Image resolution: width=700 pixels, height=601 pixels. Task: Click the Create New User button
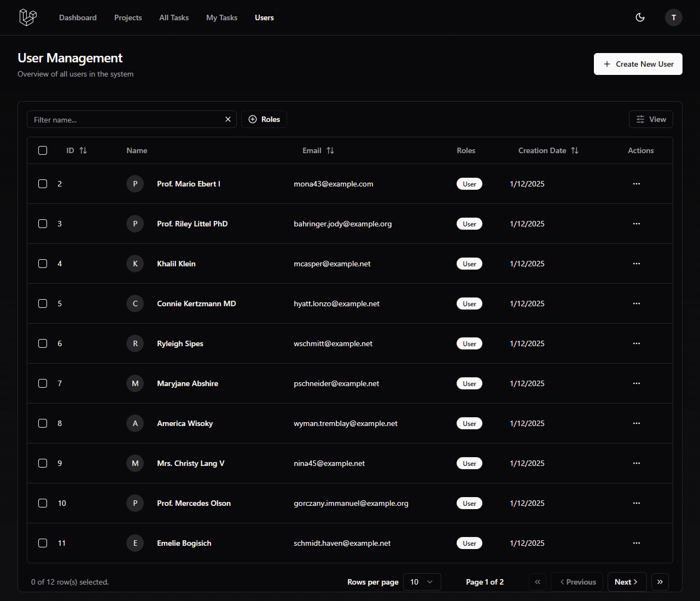(638, 64)
